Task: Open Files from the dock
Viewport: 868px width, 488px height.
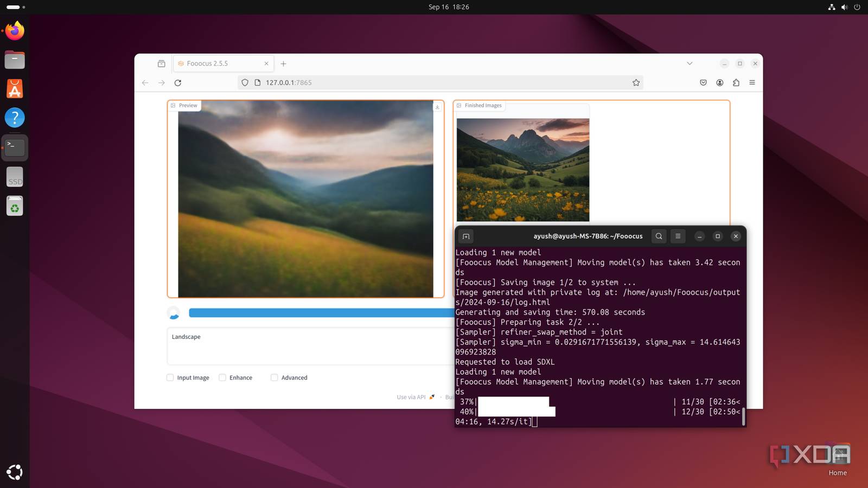Action: [x=15, y=60]
